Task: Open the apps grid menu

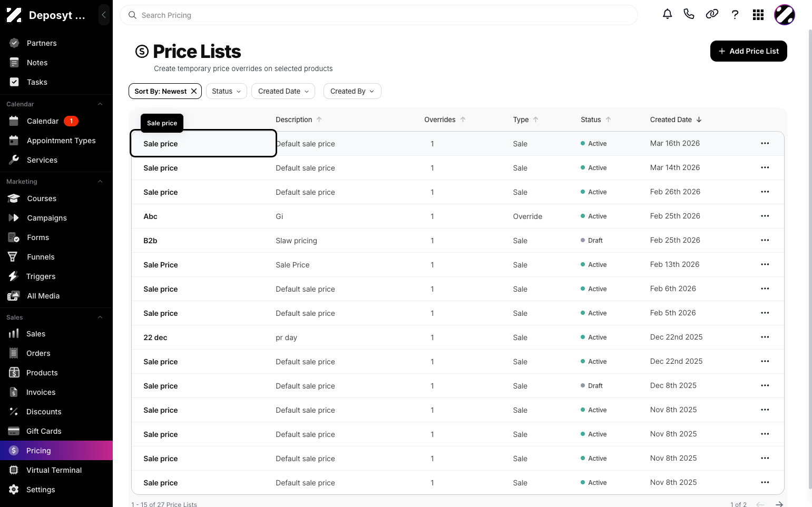Action: (758, 15)
